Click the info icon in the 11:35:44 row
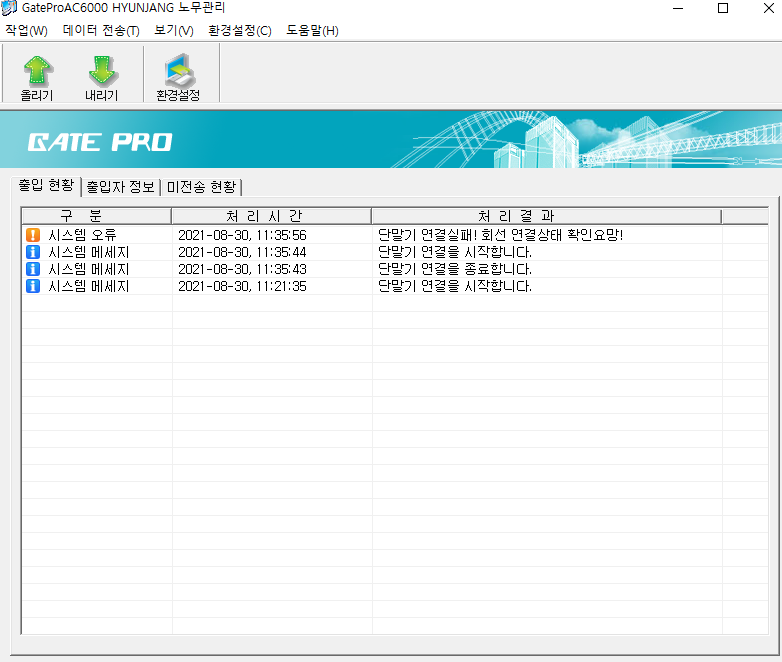The image size is (782, 662). pyautogui.click(x=33, y=252)
